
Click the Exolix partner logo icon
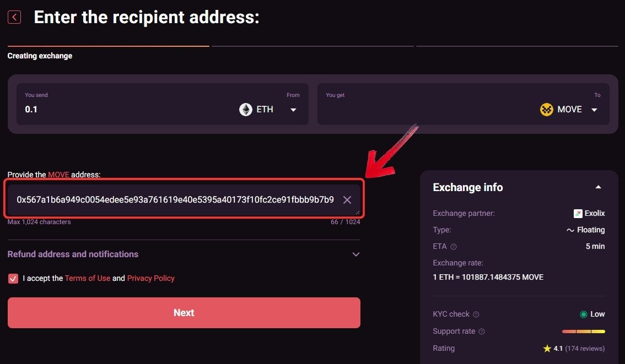578,213
